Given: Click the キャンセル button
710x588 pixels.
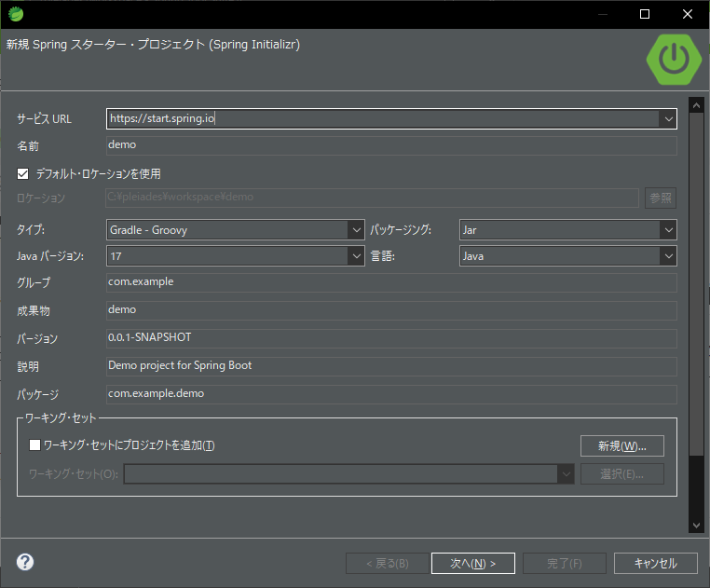Looking at the screenshot, I should point(656,563).
